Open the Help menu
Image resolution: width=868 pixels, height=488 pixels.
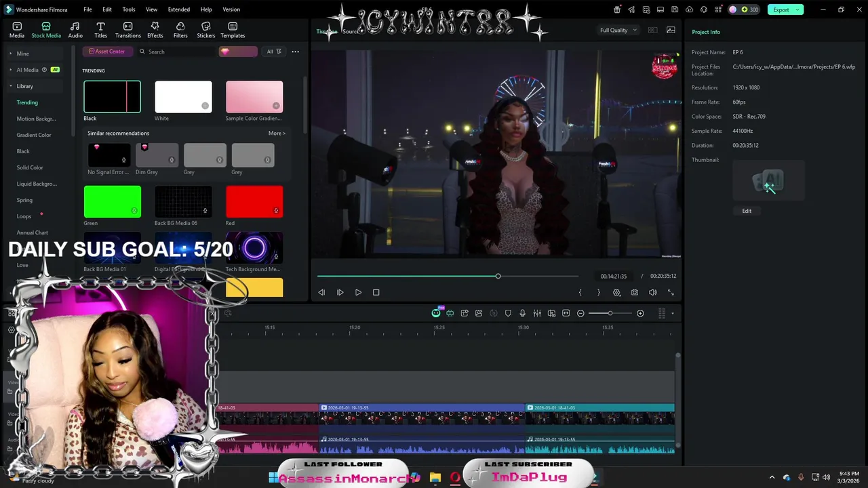206,9
